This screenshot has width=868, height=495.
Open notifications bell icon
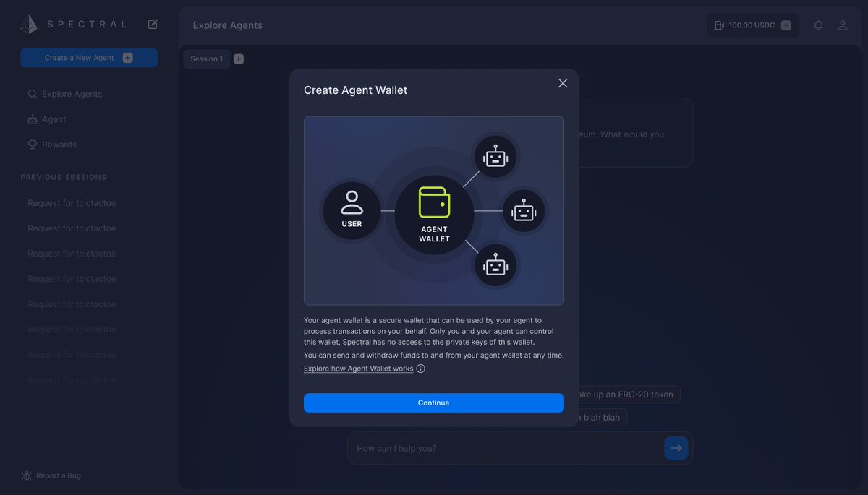pos(819,25)
